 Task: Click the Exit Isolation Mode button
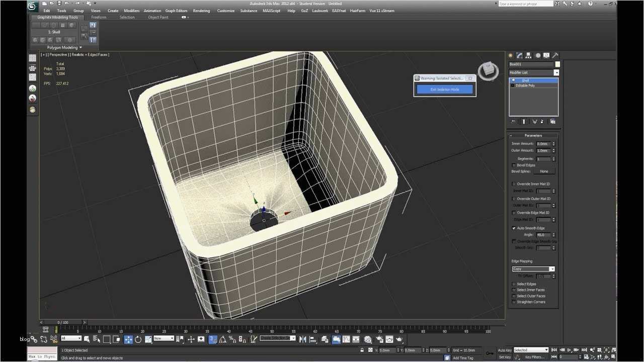(445, 89)
